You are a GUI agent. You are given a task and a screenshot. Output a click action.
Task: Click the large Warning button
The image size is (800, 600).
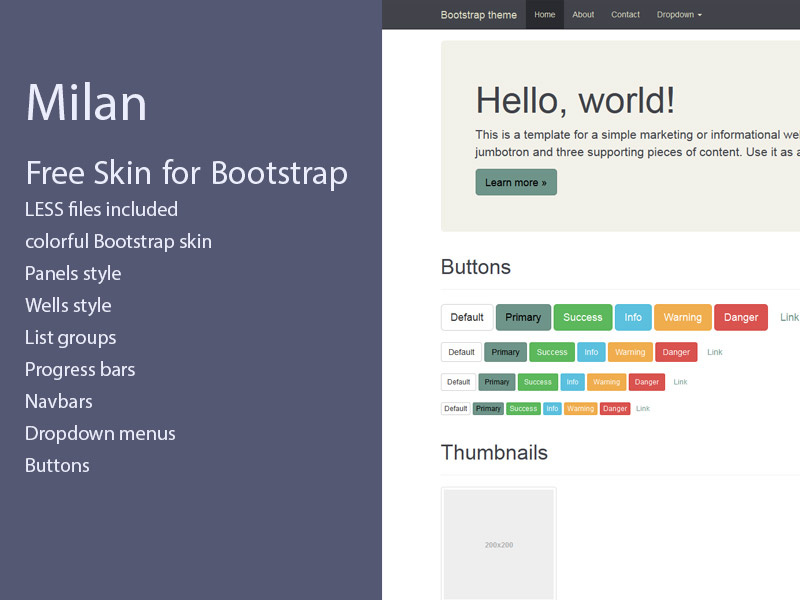[683, 317]
